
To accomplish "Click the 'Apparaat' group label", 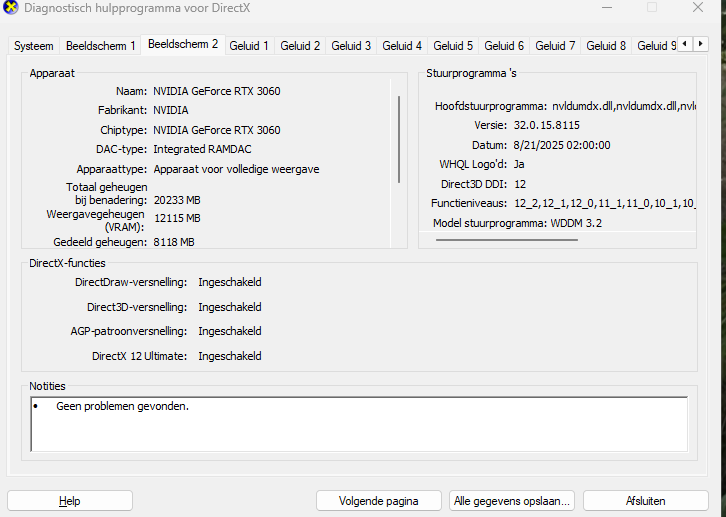I will [x=52, y=73].
